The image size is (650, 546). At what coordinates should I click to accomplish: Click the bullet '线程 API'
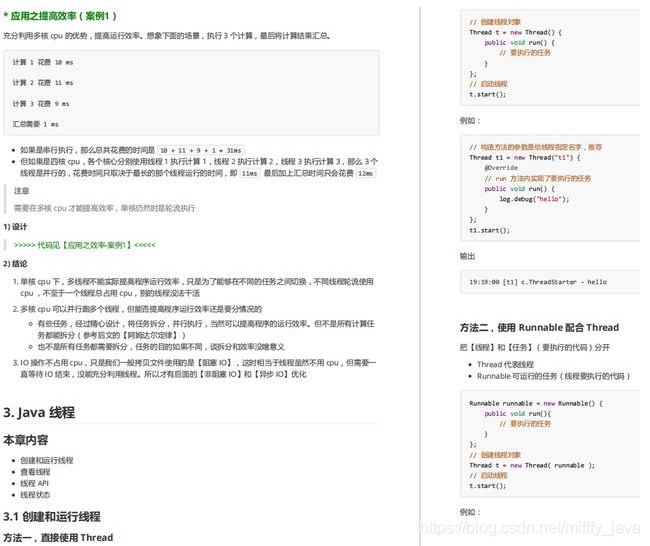tap(34, 483)
